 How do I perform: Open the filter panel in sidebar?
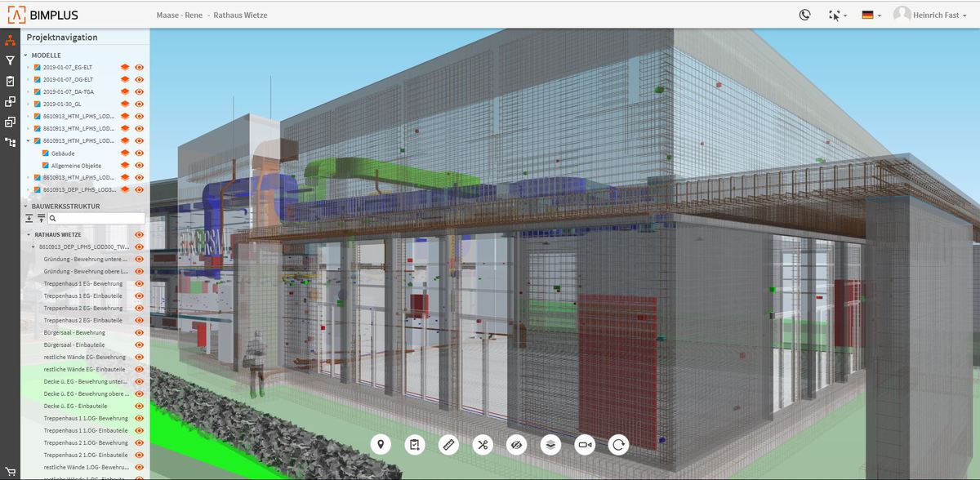click(10, 60)
